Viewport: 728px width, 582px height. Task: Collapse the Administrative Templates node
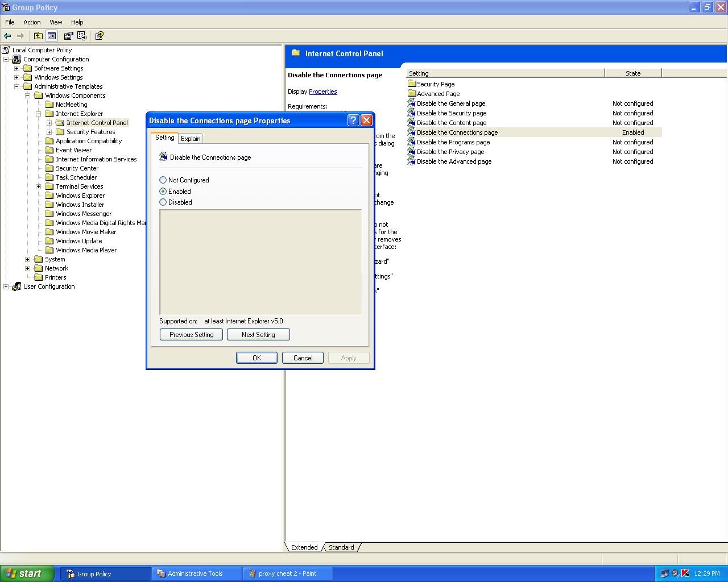coord(17,86)
